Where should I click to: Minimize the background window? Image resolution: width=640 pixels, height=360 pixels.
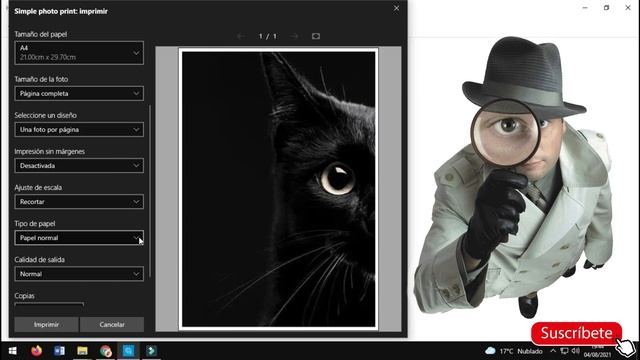(585, 8)
